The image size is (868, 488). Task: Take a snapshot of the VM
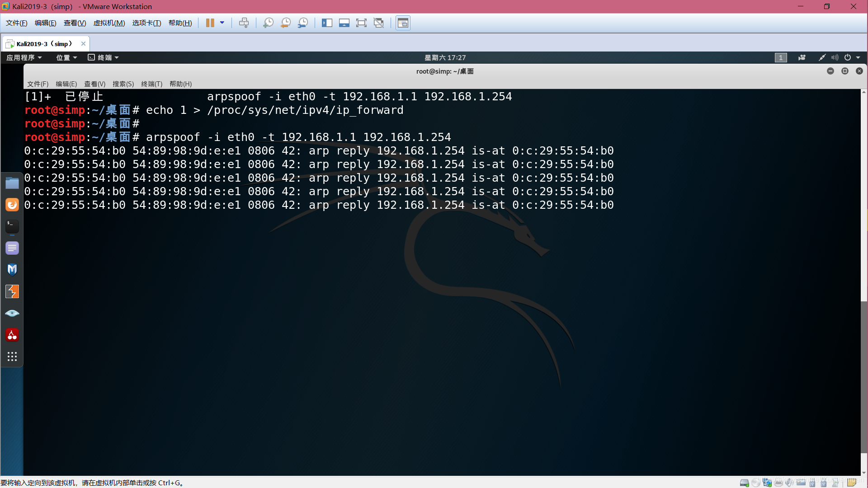pos(268,23)
